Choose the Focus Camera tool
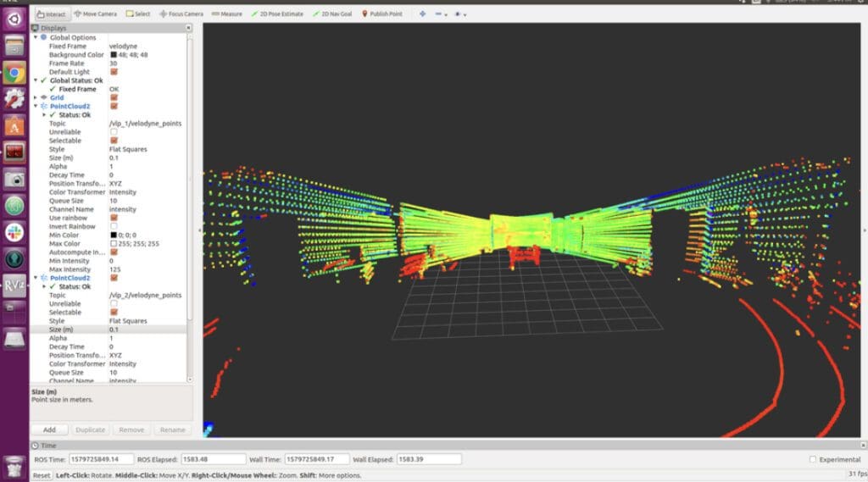This screenshot has width=868, height=482. click(x=182, y=14)
